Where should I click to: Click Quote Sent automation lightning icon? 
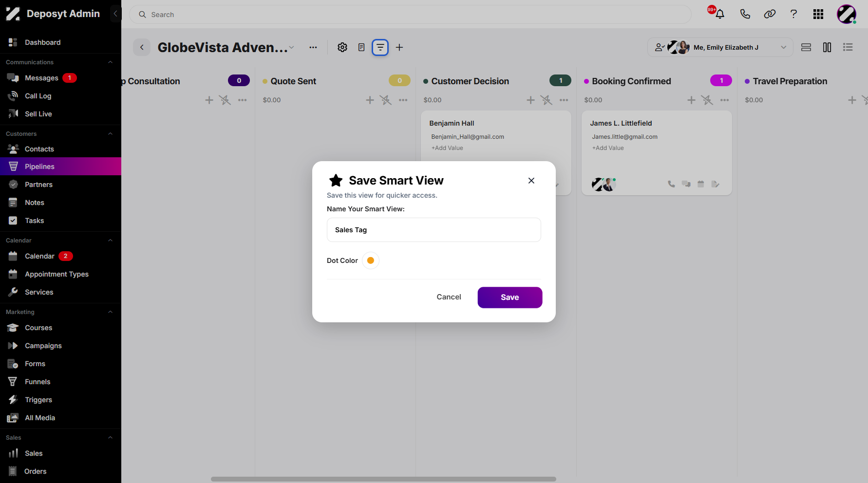click(386, 100)
